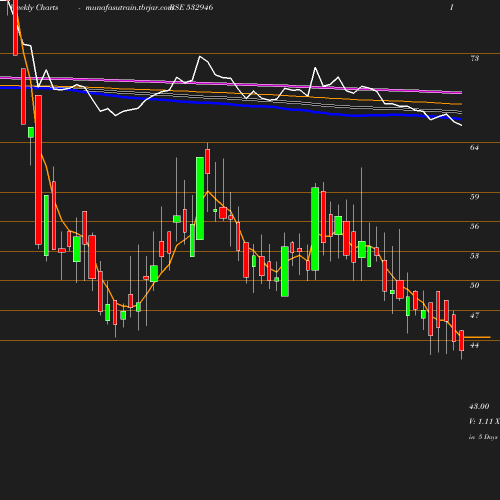Click the price axis label 59

click(x=474, y=197)
